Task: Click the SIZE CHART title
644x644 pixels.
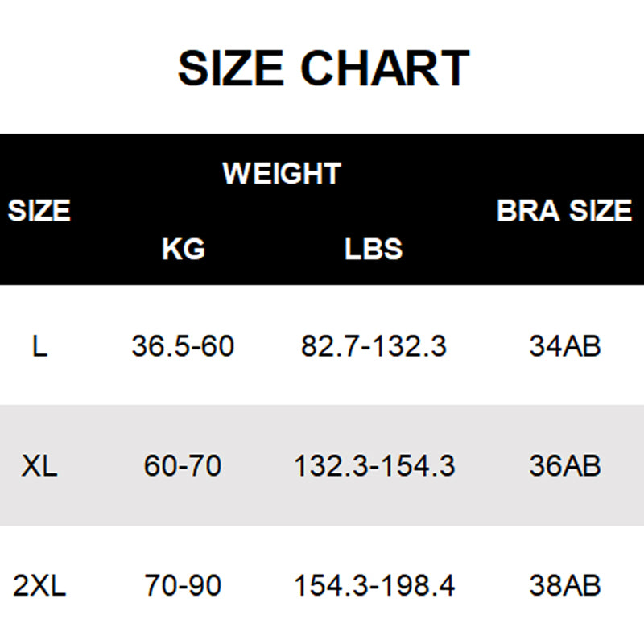Action: (x=323, y=68)
